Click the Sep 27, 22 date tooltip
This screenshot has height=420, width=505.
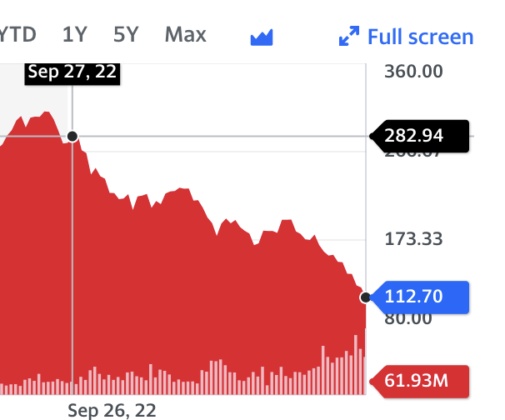point(72,71)
